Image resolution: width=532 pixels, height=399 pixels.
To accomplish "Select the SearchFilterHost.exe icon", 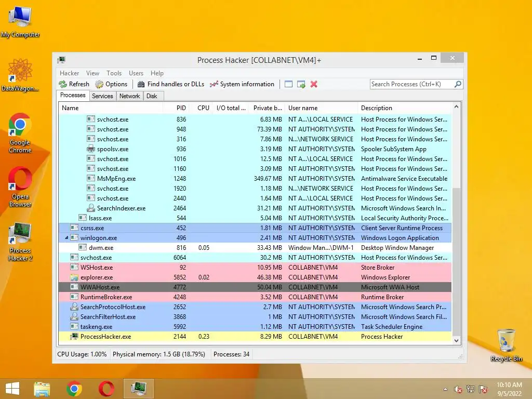I will click(x=74, y=316).
